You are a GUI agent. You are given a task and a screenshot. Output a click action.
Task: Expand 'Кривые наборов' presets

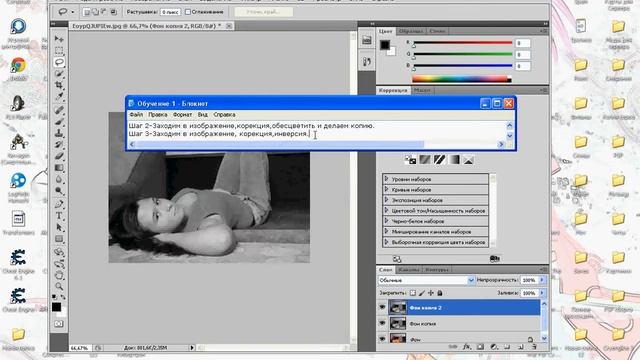click(x=386, y=189)
